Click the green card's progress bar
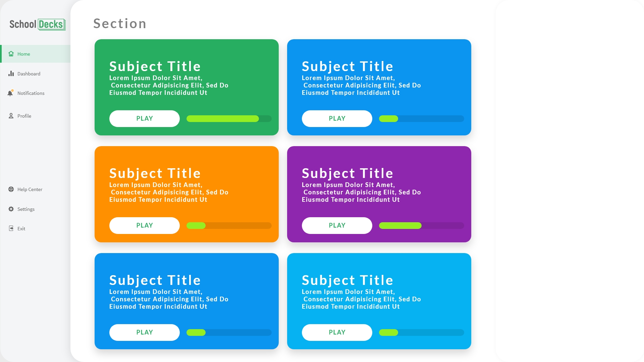 [x=229, y=119]
